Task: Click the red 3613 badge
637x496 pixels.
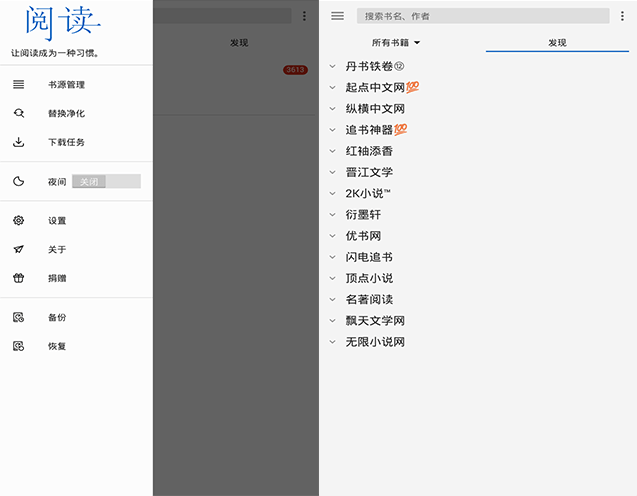Action: point(295,70)
